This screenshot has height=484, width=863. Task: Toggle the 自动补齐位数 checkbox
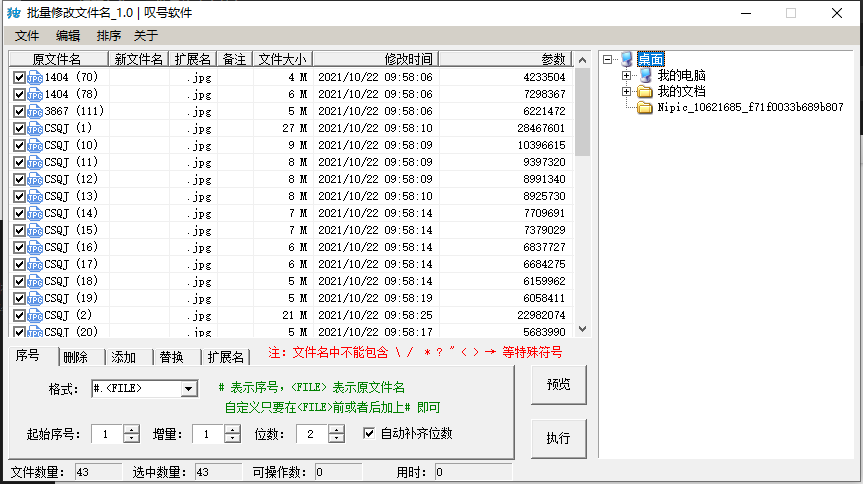[x=369, y=434]
